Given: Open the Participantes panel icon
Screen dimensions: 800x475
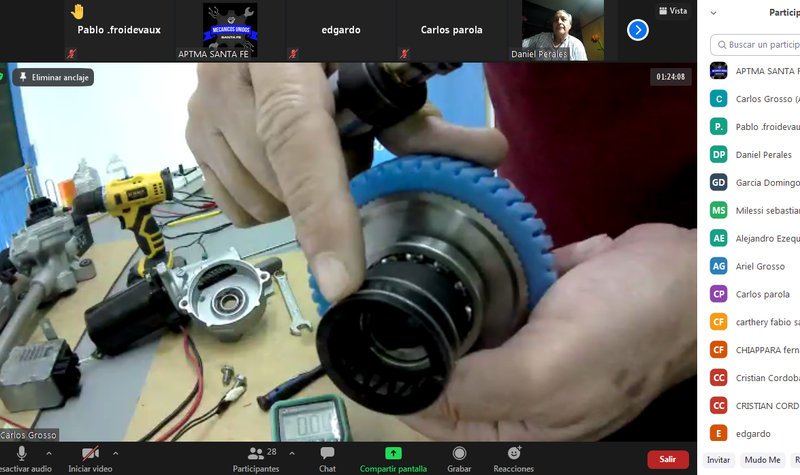Looking at the screenshot, I should [x=255, y=454].
